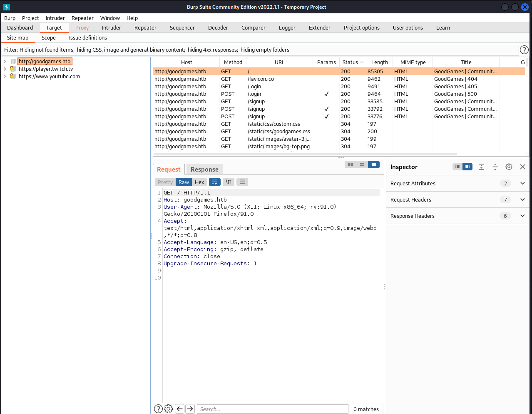Image resolution: width=532 pixels, height=414 pixels.
Task: Switch message view to Pretty
Action: (165, 182)
